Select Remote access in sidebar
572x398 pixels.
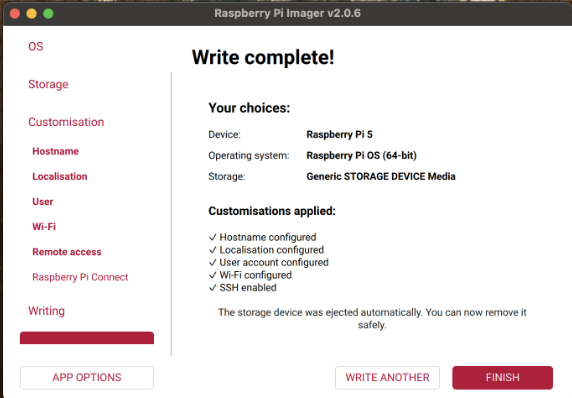click(x=67, y=252)
